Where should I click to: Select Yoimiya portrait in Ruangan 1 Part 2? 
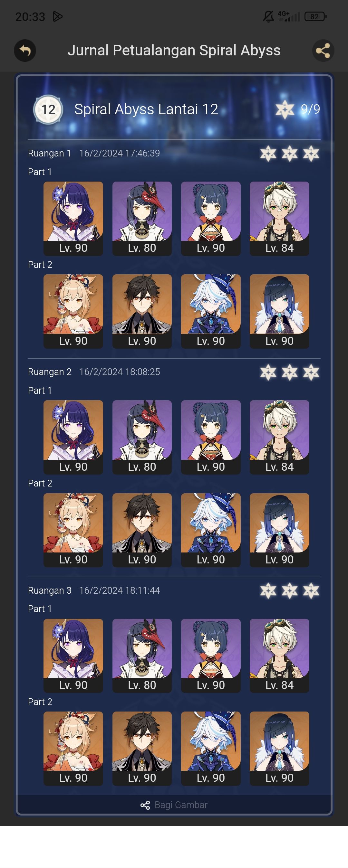tap(73, 311)
